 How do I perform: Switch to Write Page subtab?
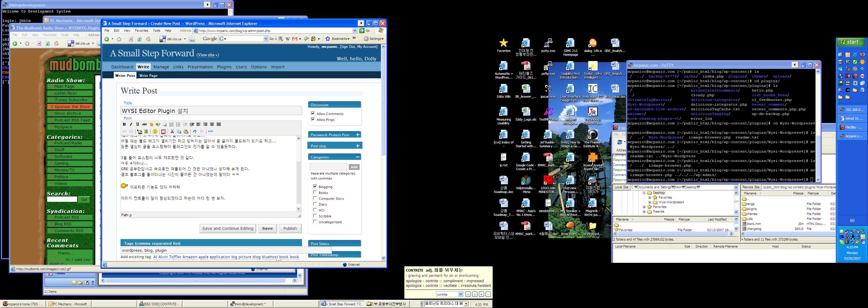pos(148,75)
